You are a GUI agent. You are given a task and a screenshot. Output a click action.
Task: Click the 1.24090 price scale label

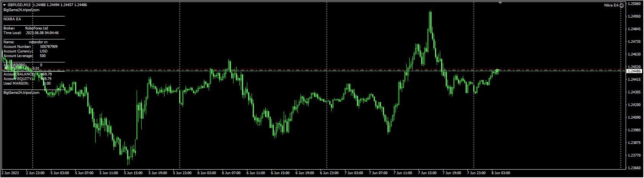[x=634, y=118]
